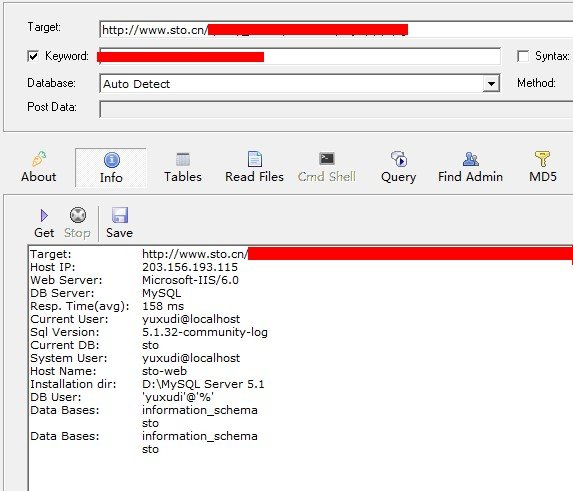
Task: Open the Auto Detect combo box
Action: point(299,84)
